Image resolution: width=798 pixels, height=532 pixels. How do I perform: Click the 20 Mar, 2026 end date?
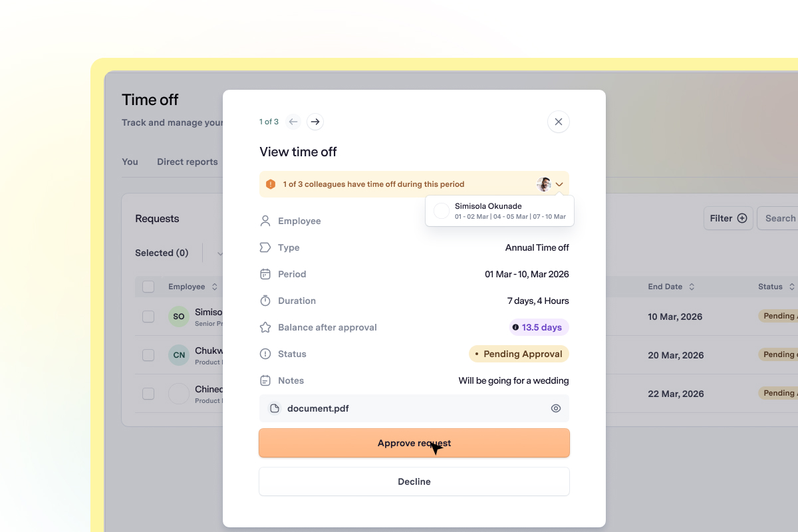point(676,355)
